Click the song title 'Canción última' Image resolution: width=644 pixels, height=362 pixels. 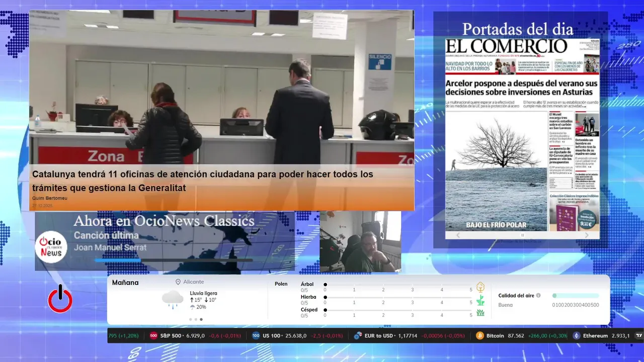pyautogui.click(x=106, y=235)
